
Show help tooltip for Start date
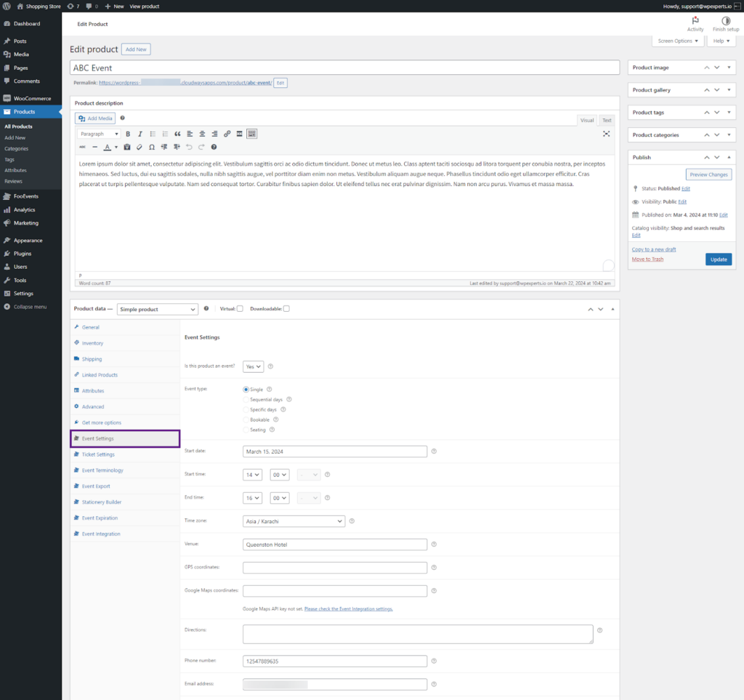click(434, 451)
